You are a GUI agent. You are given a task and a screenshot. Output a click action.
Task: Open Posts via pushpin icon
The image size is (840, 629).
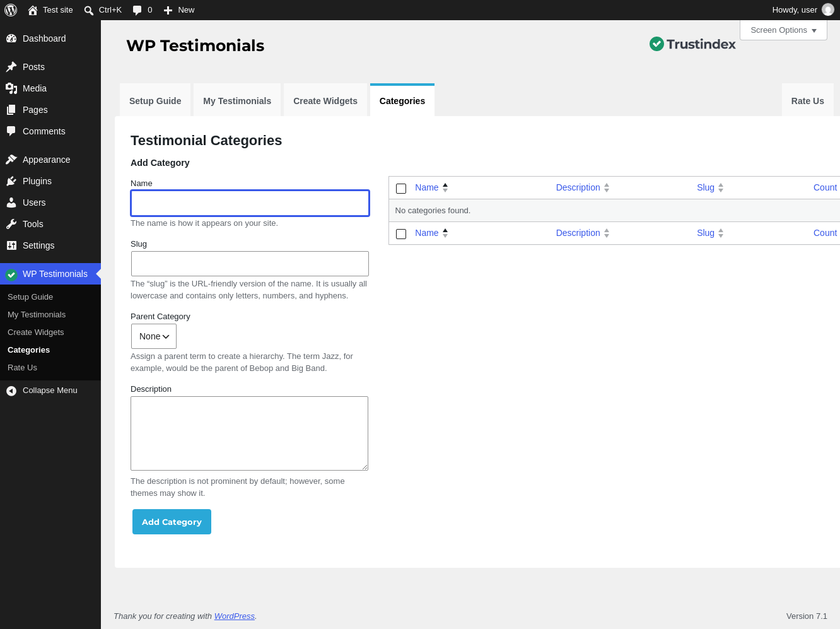(11, 67)
